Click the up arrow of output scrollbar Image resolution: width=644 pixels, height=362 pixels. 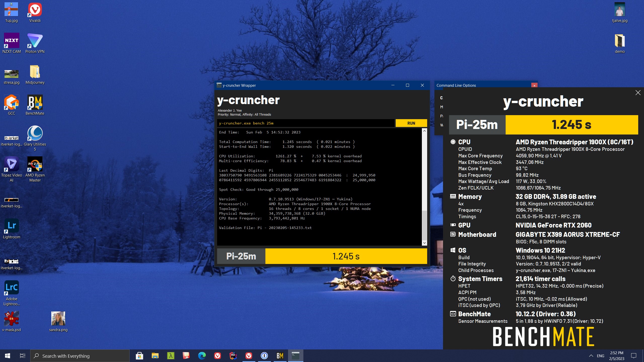click(x=425, y=131)
